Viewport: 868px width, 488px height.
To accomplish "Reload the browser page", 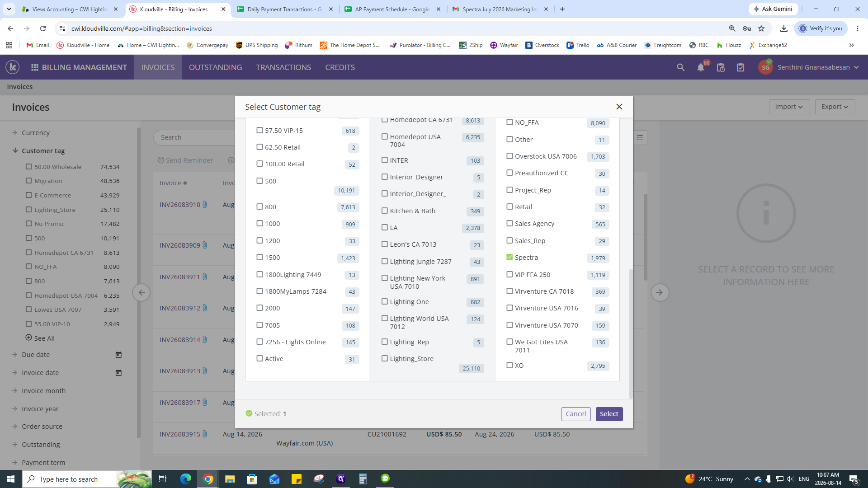I will (43, 28).
